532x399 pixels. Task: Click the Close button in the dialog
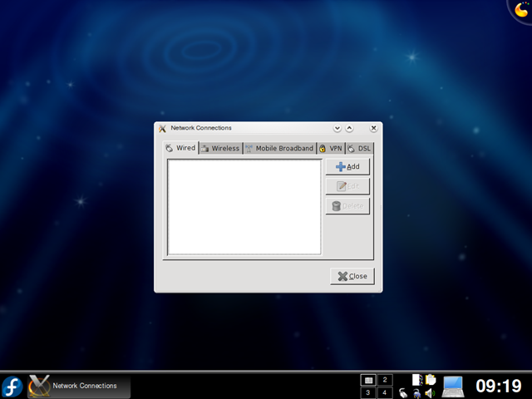click(352, 276)
